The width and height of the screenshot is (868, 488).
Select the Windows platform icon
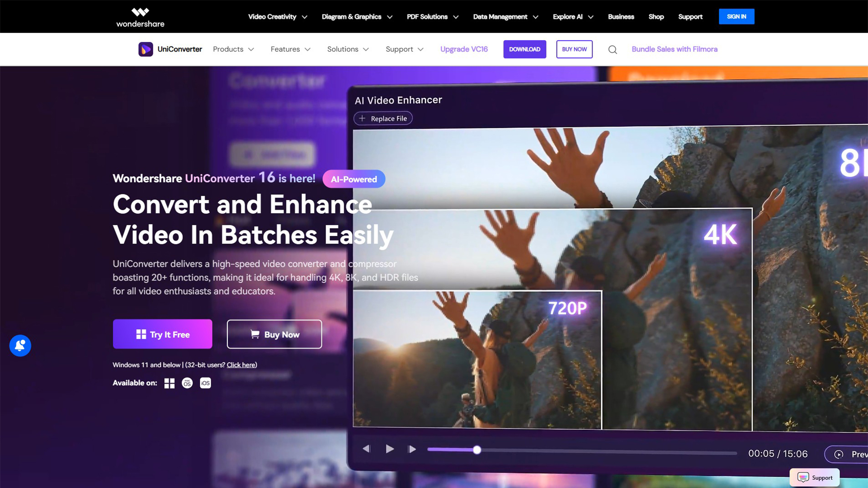(170, 383)
